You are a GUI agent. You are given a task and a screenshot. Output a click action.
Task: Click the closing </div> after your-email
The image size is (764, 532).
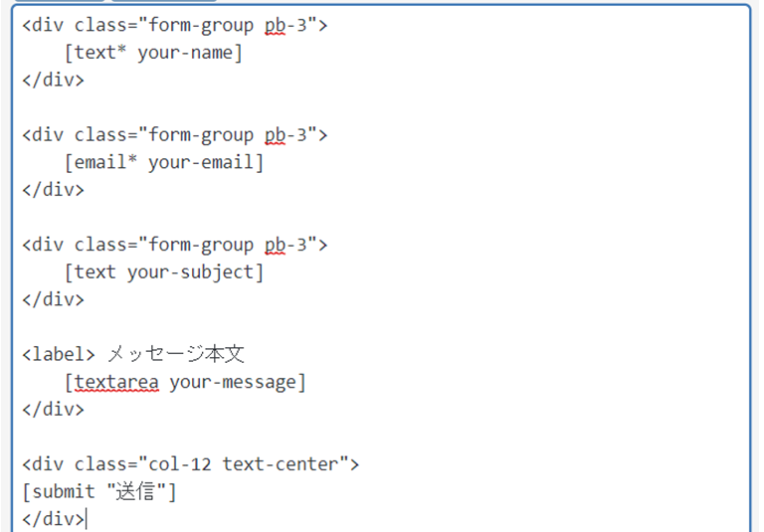[53, 190]
